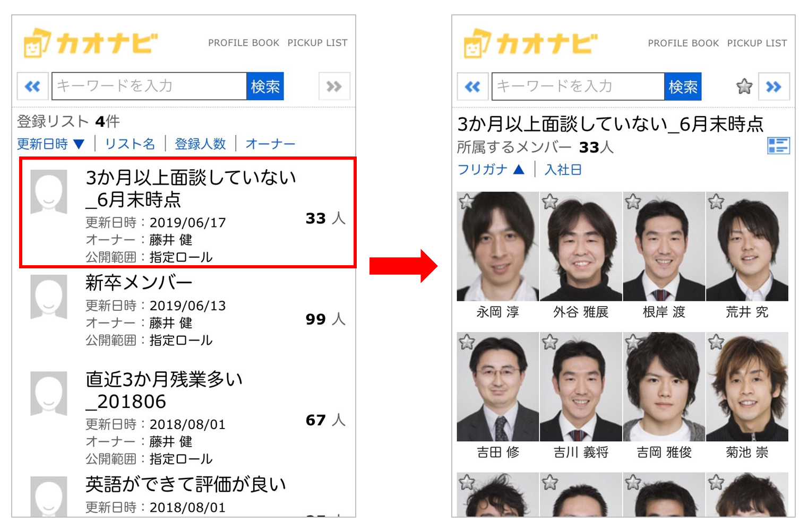Go forward with left panel's double-chevron button
This screenshot has width=808, height=532.
coord(334,86)
